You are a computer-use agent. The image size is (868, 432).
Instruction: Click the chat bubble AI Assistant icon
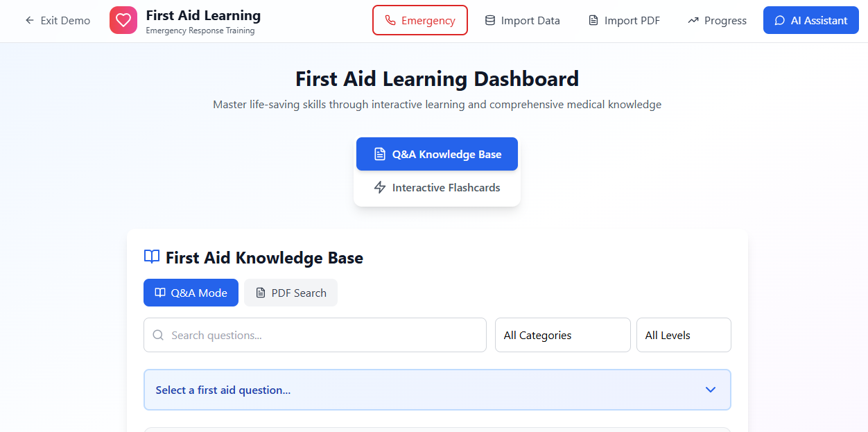780,21
